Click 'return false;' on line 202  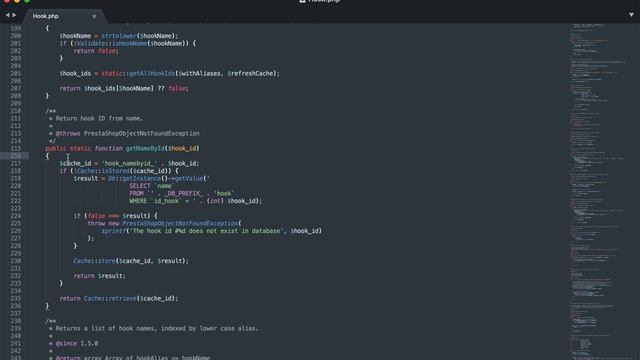(96, 51)
